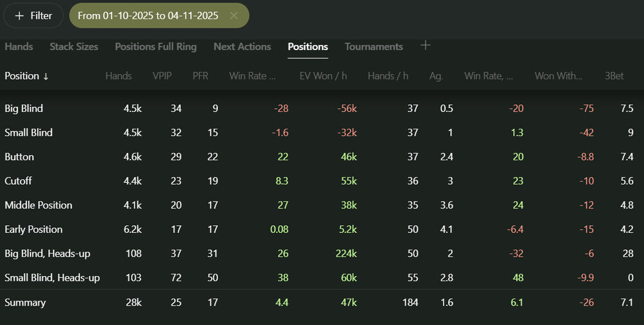644x325 pixels.
Task: Click the Cutoff row
Action: [19, 181]
